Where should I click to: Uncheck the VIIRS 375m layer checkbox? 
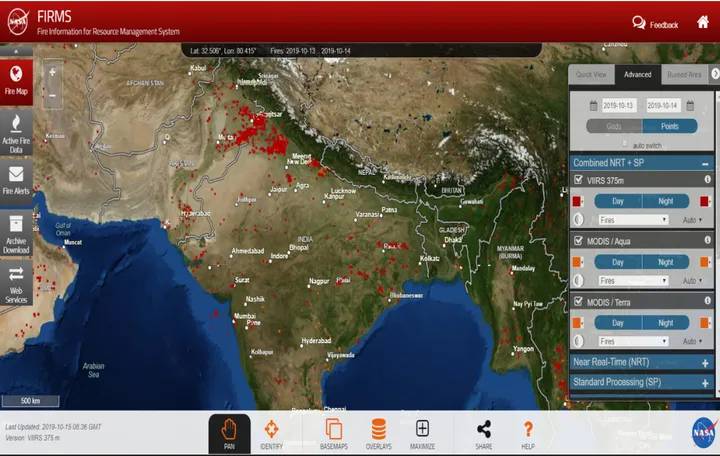pyautogui.click(x=579, y=180)
